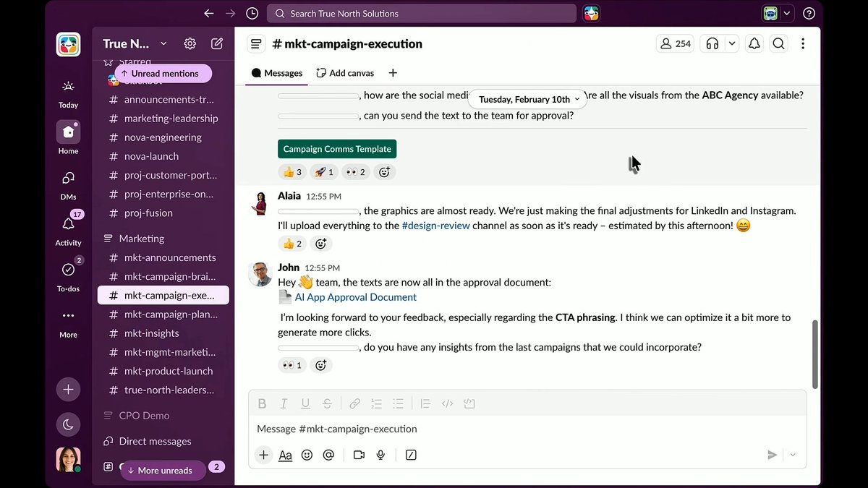Apply italic formatting in composer
868x488 pixels.
(x=284, y=404)
